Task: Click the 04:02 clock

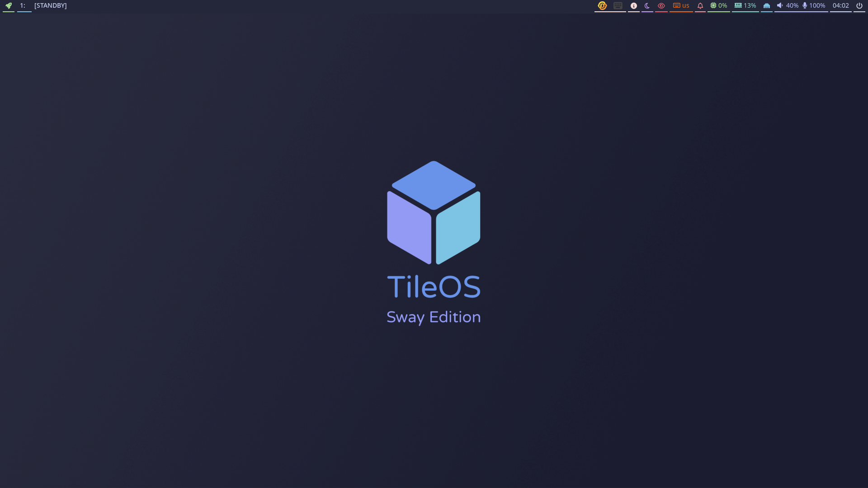Action: 841,6
